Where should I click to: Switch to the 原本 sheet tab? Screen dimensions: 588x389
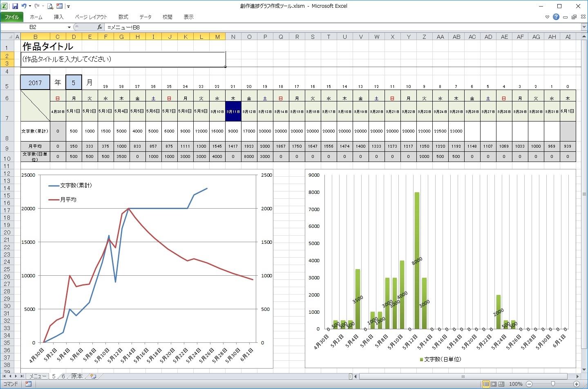coord(77,376)
